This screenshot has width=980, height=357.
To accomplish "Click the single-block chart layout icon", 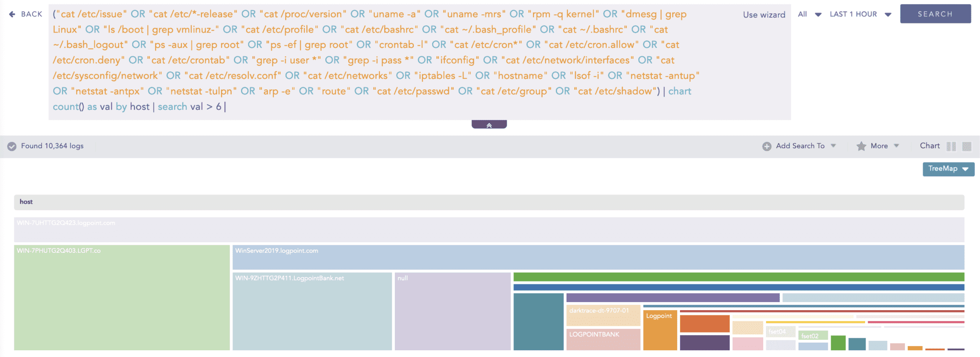I will (x=967, y=146).
